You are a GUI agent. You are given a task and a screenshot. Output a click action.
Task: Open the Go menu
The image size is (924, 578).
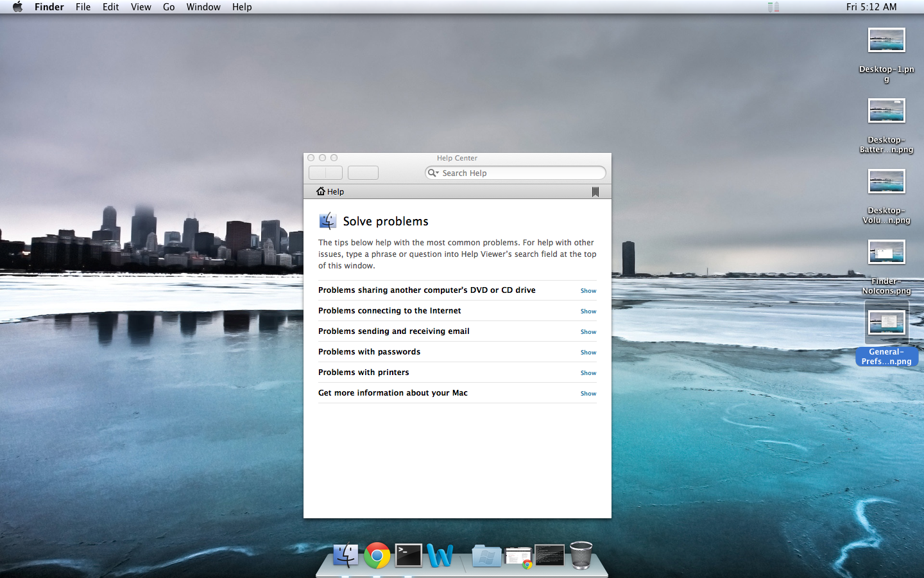coord(169,7)
